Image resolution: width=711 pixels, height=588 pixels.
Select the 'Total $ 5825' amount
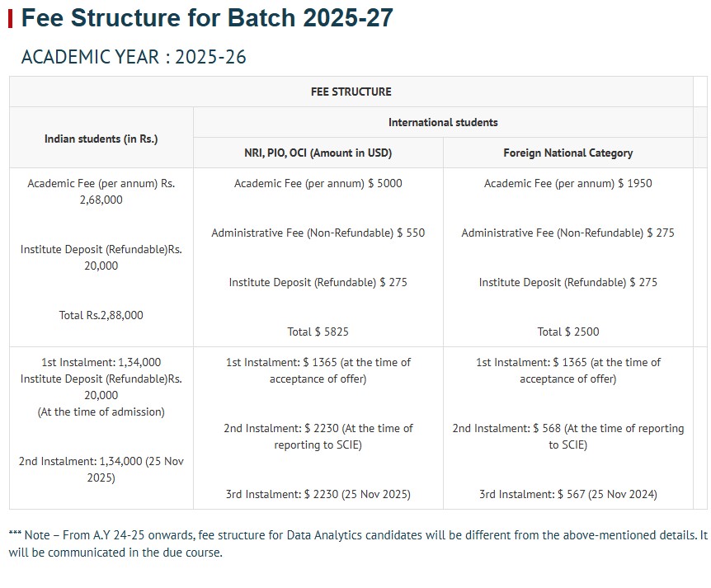click(x=318, y=332)
